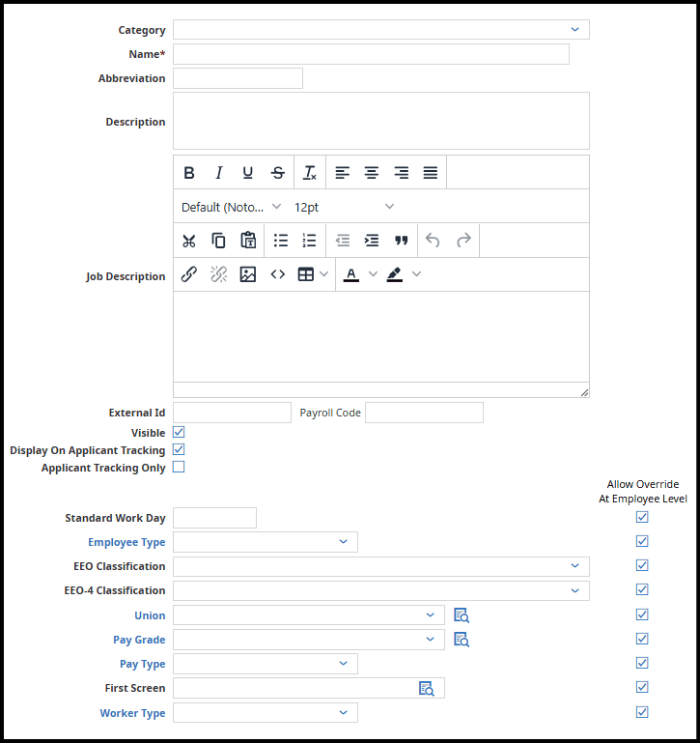Open the Pay Grade dropdown
Viewport: 700px width, 743px height.
click(309, 640)
